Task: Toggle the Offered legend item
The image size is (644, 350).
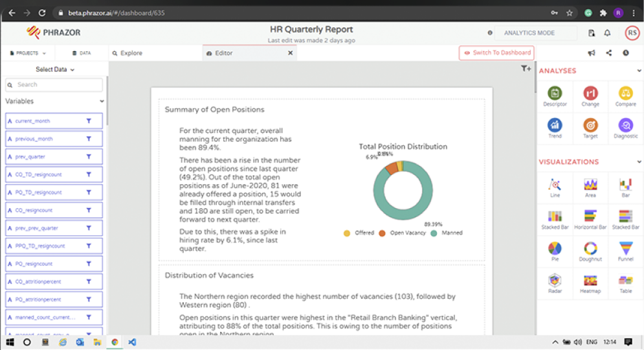Action: pyautogui.click(x=359, y=233)
